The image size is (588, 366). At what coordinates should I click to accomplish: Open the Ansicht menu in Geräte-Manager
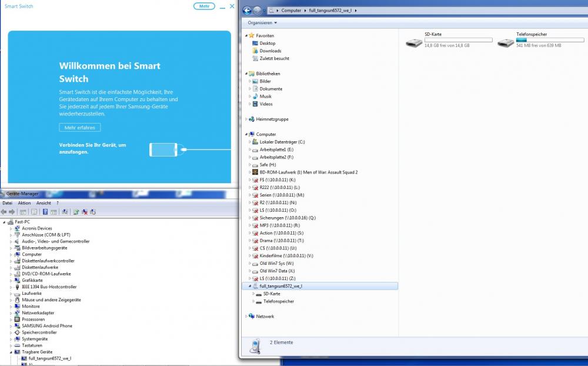(44, 203)
